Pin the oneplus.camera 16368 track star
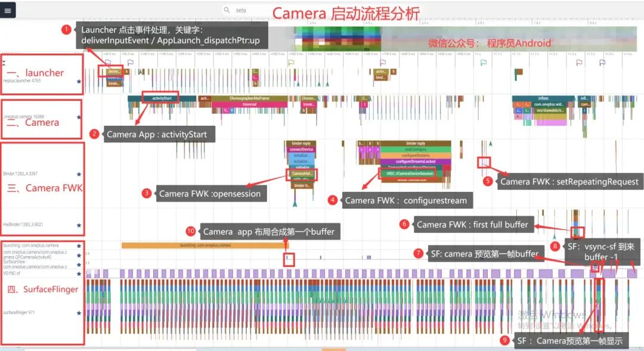 point(79,117)
